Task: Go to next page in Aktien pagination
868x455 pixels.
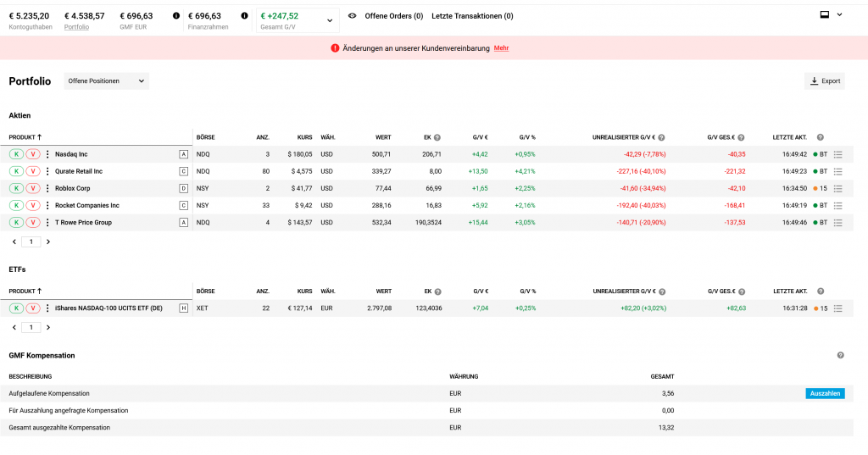Action: pos(47,241)
